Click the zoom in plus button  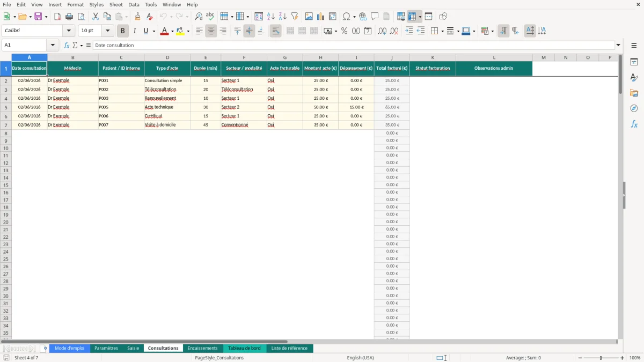tap(623, 358)
